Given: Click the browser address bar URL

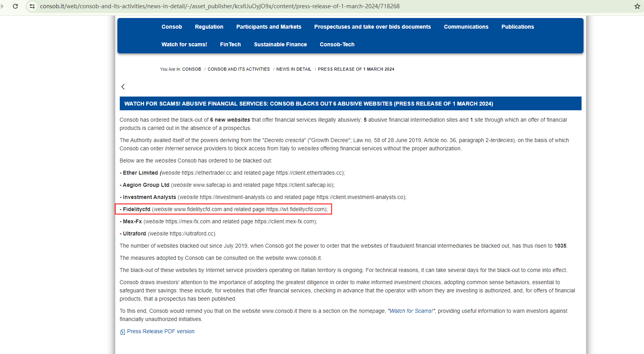Looking at the screenshot, I should 220,6.
